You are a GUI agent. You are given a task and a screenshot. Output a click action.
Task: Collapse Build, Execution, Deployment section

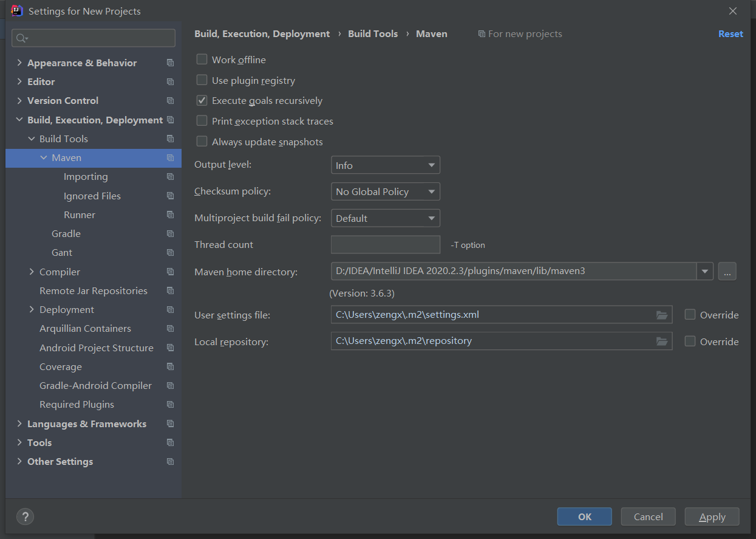pos(19,120)
